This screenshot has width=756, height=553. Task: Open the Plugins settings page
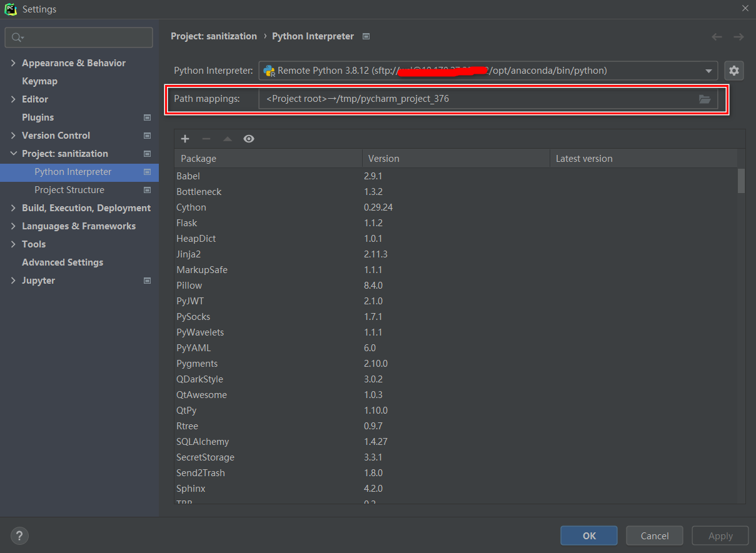[x=38, y=117]
